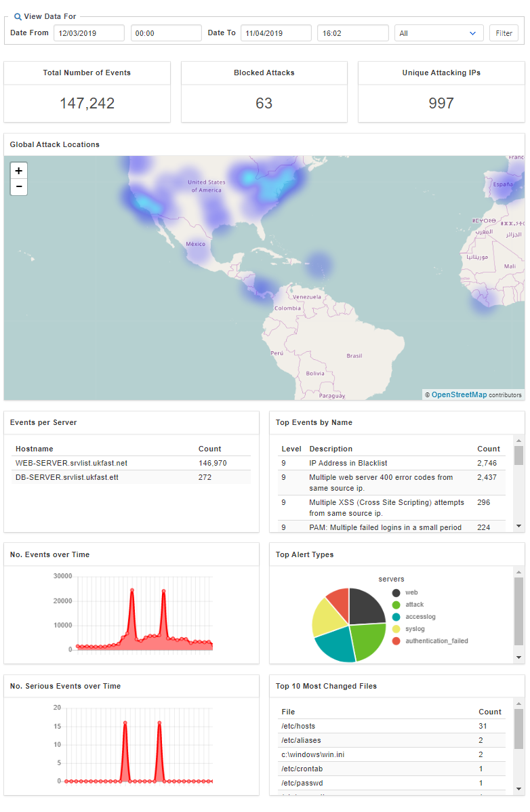Click the Total Number of Events value 147,242
The width and height of the screenshot is (530, 812).
(87, 103)
